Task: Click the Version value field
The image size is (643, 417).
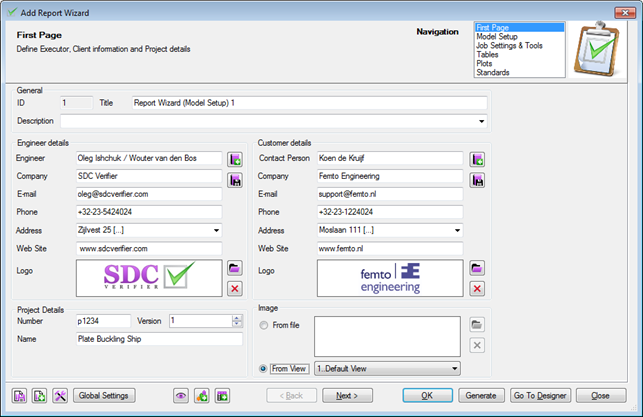Action: point(201,321)
